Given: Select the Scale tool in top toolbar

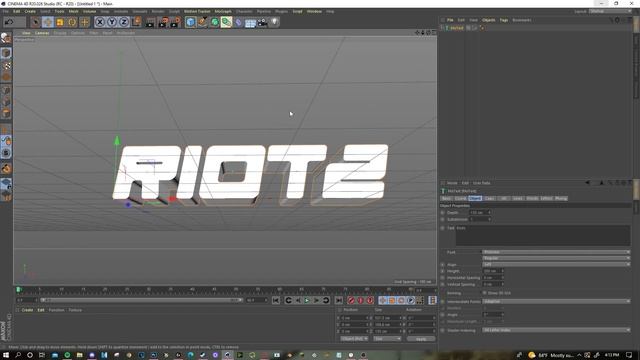Looking at the screenshot, I should (x=60, y=22).
